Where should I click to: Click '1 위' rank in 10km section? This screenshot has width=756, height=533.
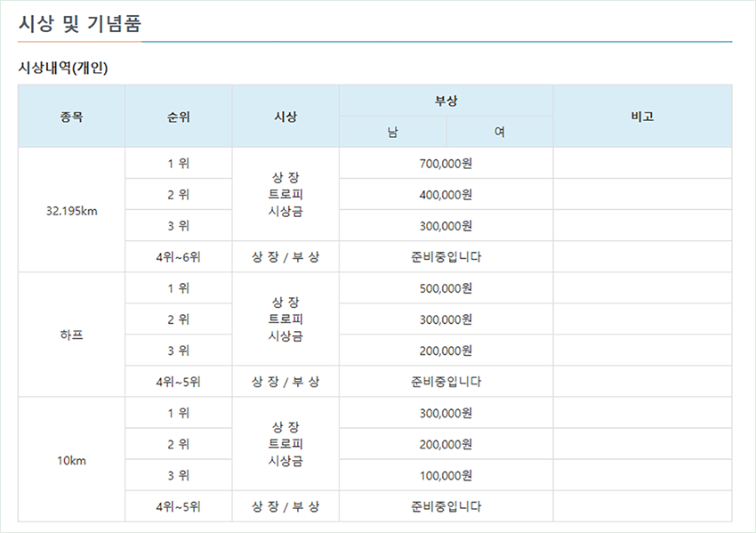[x=179, y=413]
